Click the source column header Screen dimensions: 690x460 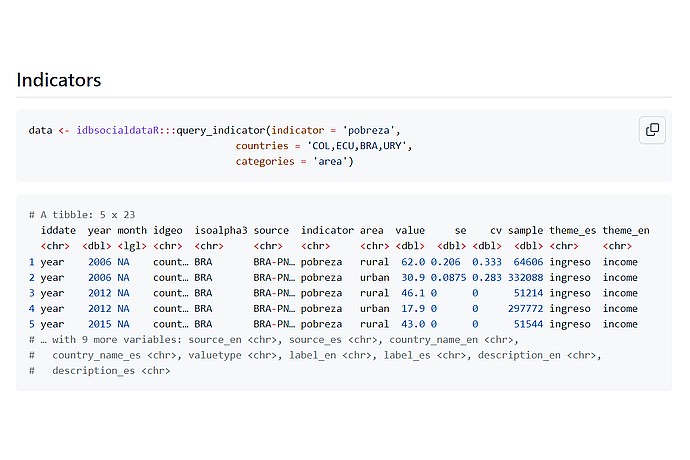pyautogui.click(x=271, y=230)
